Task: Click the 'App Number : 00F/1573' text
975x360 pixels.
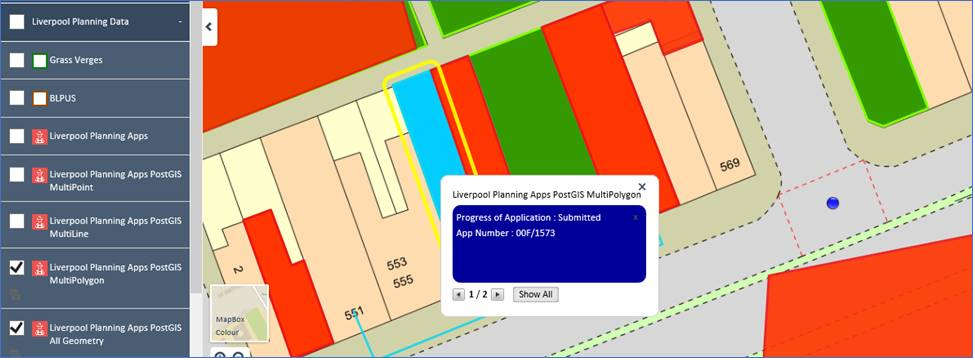Action: pyautogui.click(x=506, y=233)
